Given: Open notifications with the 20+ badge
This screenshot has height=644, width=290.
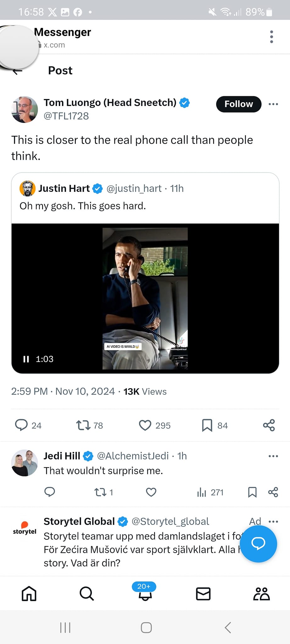Looking at the screenshot, I should [145, 593].
